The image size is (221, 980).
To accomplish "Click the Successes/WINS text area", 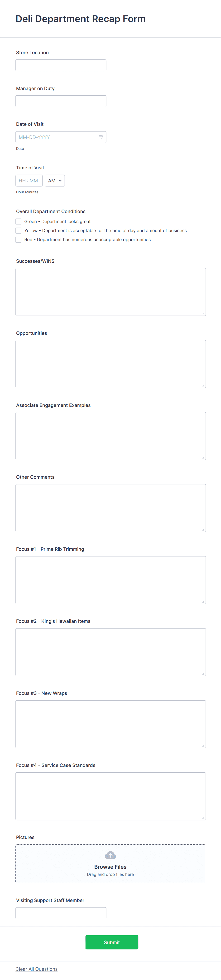I will tap(110, 291).
